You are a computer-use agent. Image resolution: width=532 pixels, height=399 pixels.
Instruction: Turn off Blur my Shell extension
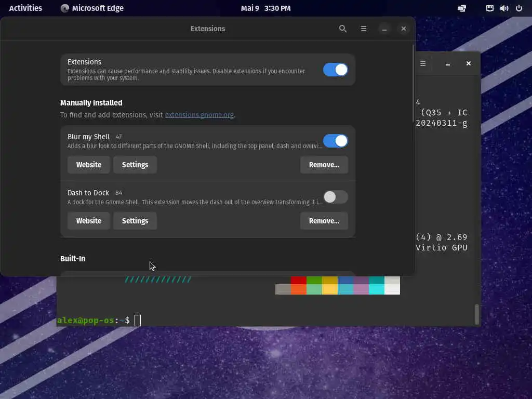click(335, 141)
